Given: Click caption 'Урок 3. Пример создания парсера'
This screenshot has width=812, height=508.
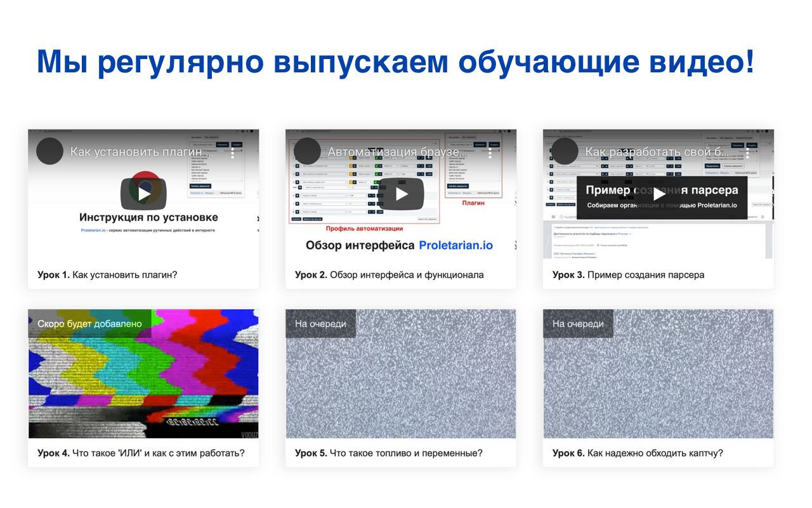Looking at the screenshot, I should click(x=628, y=275).
